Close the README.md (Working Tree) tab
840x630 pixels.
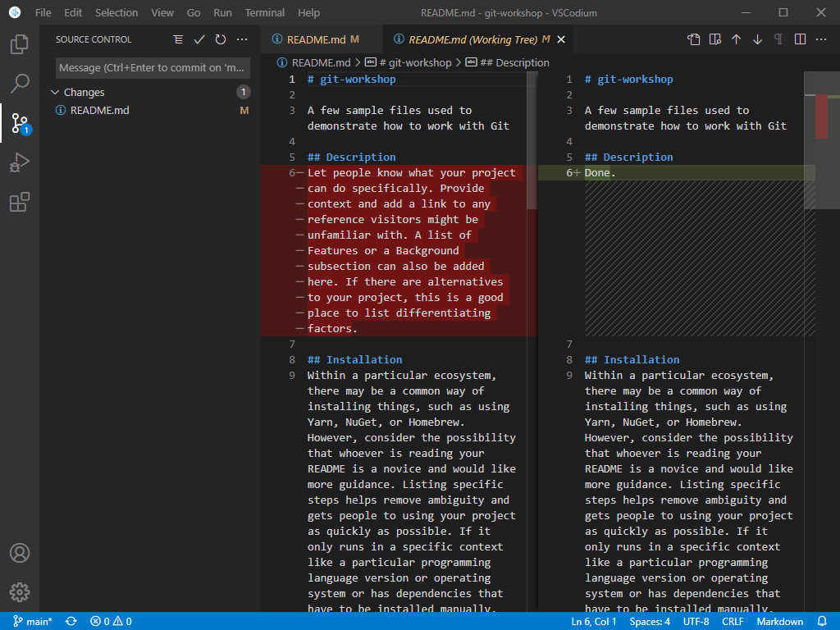(x=561, y=39)
